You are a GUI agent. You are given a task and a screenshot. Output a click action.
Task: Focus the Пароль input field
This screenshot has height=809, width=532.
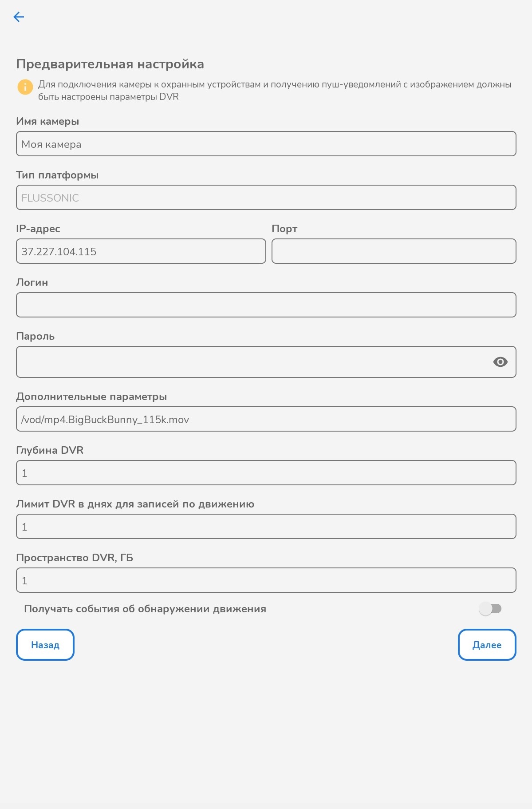(253, 362)
